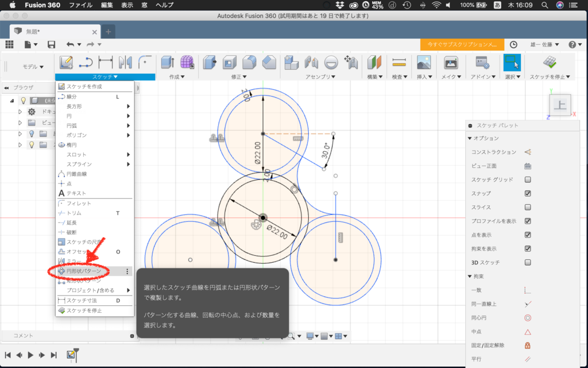Image resolution: width=588 pixels, height=368 pixels.
Task: Open the 3D print Make icon
Action: pos(451,62)
